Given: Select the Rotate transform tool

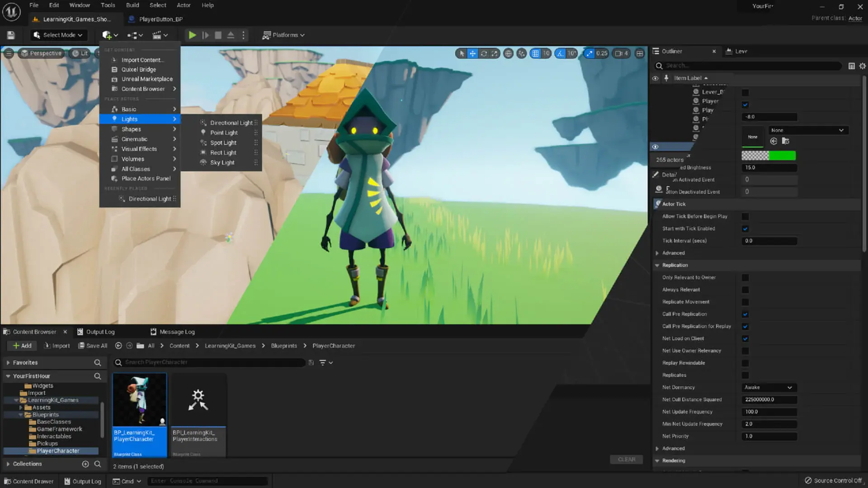Looking at the screenshot, I should [484, 53].
